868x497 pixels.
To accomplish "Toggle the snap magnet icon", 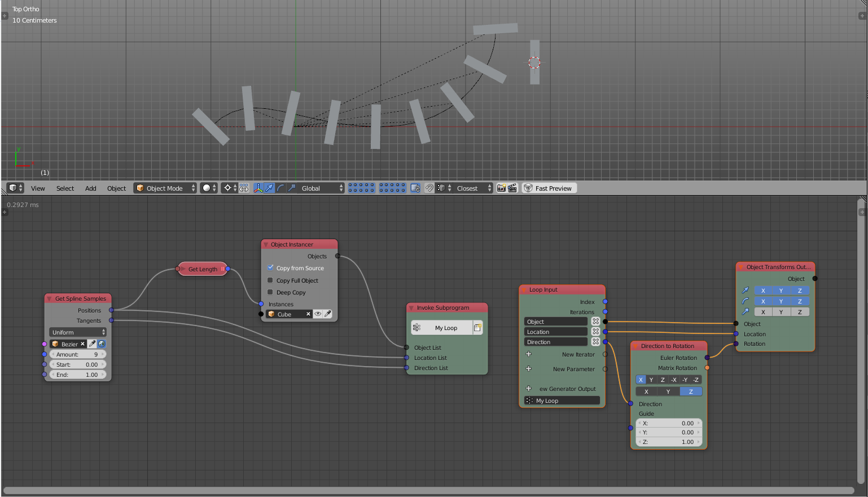I will pos(429,188).
